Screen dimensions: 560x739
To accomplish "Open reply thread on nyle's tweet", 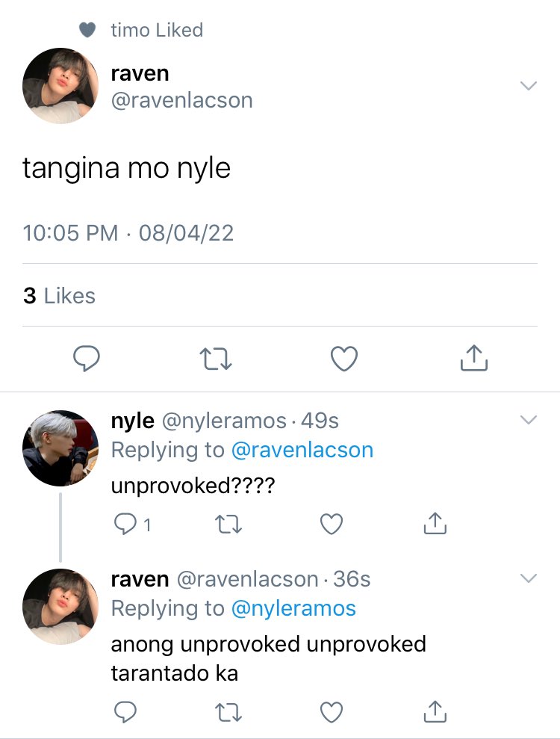I will [x=132, y=524].
